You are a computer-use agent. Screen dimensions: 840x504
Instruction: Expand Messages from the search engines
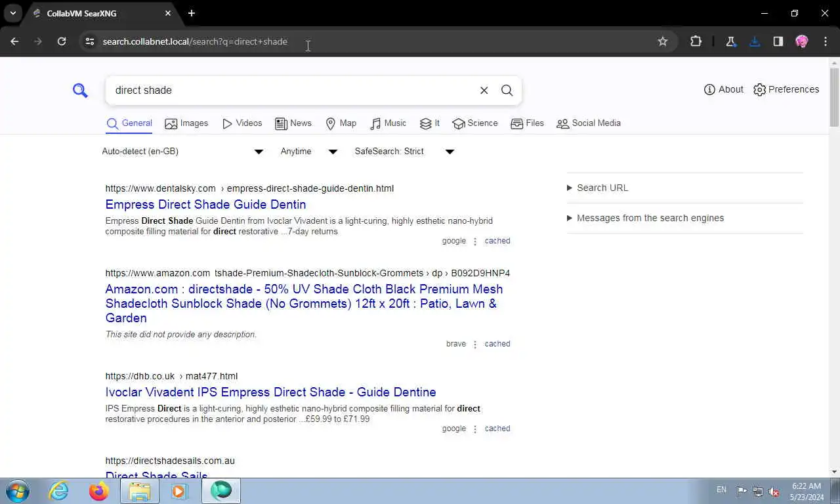point(645,218)
